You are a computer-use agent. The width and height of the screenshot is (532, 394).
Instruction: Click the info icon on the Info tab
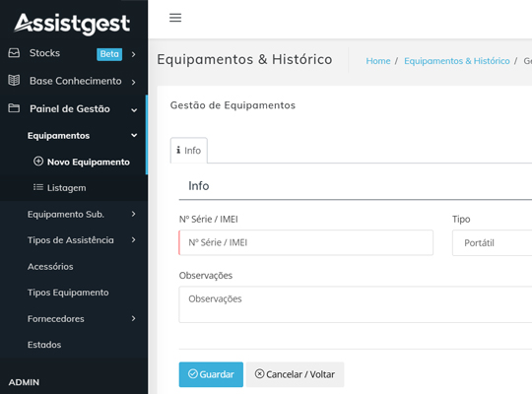pyautogui.click(x=178, y=150)
